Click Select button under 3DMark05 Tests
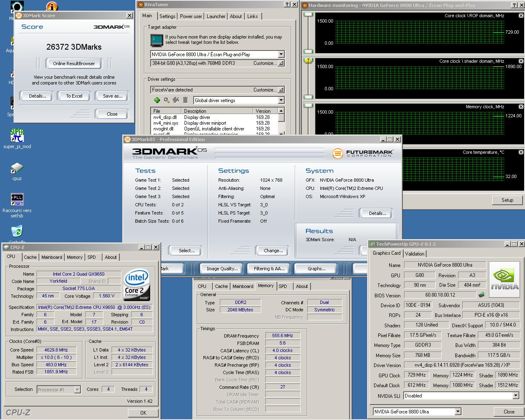Image resolution: width=525 pixels, height=420 pixels. pyautogui.click(x=187, y=251)
